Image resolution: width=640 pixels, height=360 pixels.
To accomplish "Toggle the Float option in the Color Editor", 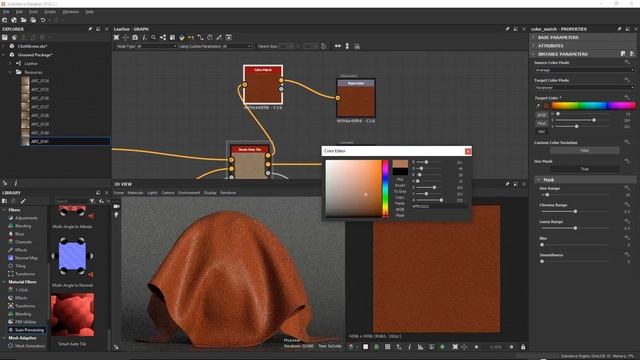I will (400, 215).
